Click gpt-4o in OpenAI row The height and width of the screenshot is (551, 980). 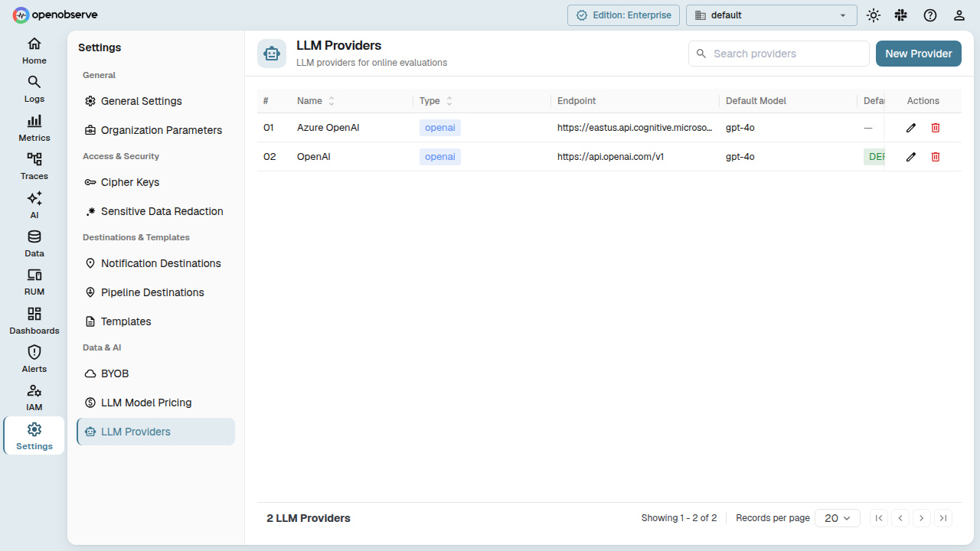740,157
